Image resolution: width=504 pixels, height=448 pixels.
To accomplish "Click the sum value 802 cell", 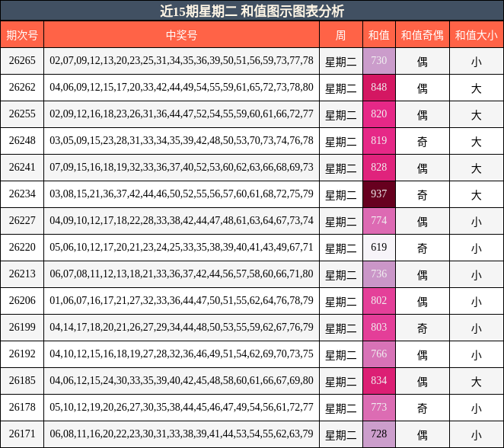I will 379,302.
